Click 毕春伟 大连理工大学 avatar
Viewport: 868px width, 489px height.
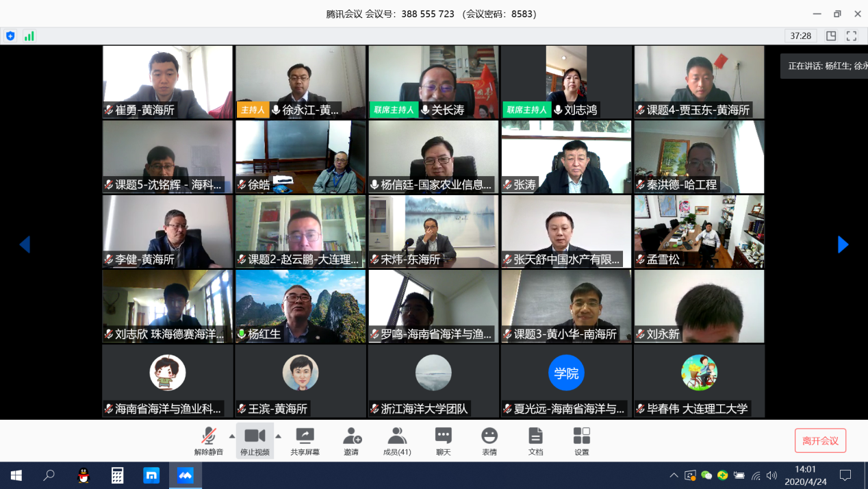(x=699, y=373)
